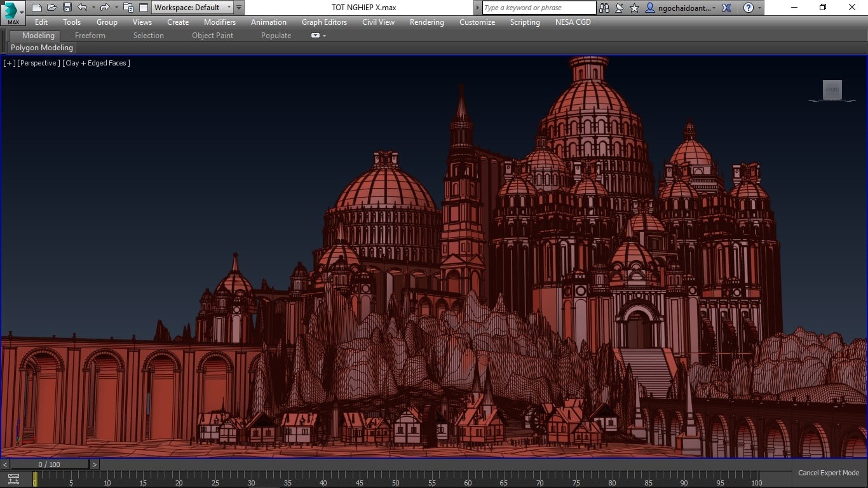This screenshot has width=868, height=488.
Task: Click the Clay + Edged Faces viewport label
Action: click(x=96, y=63)
